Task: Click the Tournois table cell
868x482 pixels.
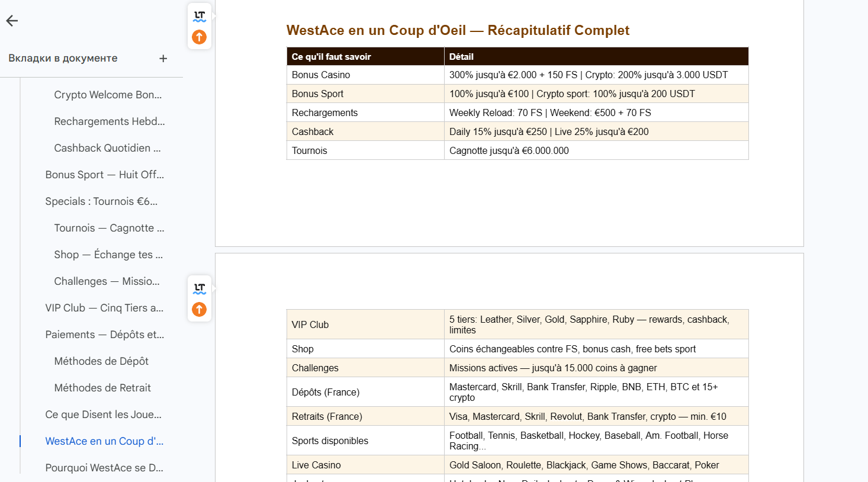Action: [x=365, y=150]
